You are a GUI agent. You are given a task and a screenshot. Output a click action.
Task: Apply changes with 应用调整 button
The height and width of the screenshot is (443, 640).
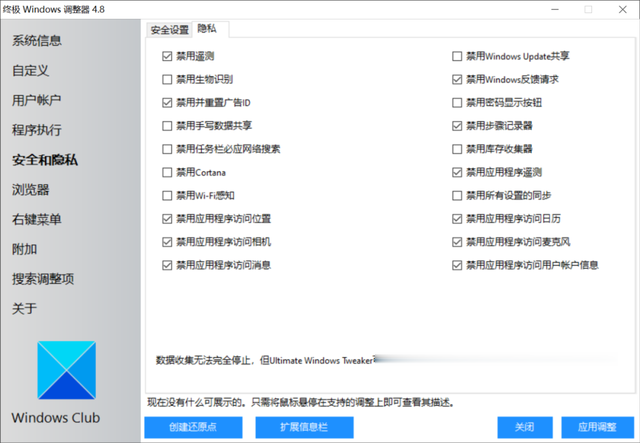click(x=598, y=427)
